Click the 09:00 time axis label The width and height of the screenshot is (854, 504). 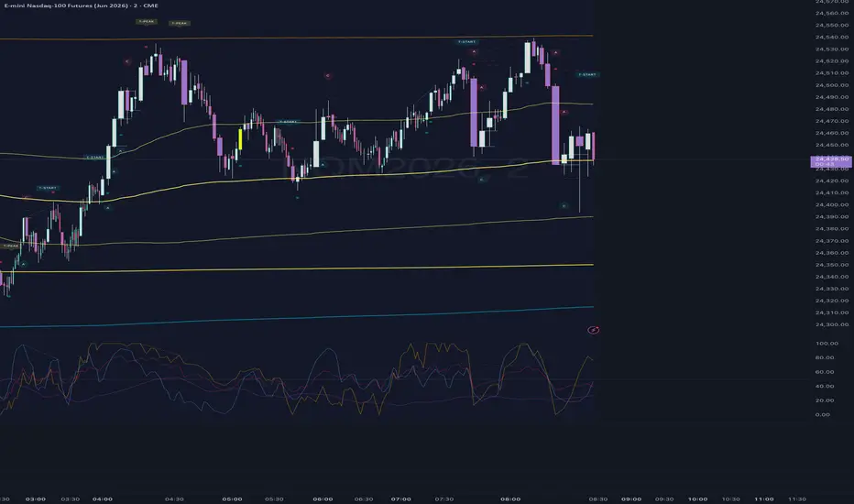point(631,499)
